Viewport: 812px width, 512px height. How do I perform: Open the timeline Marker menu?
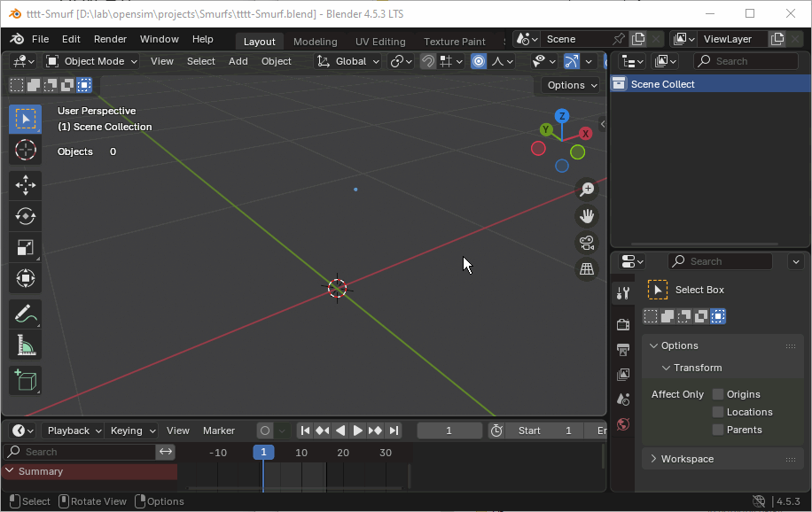coord(219,431)
